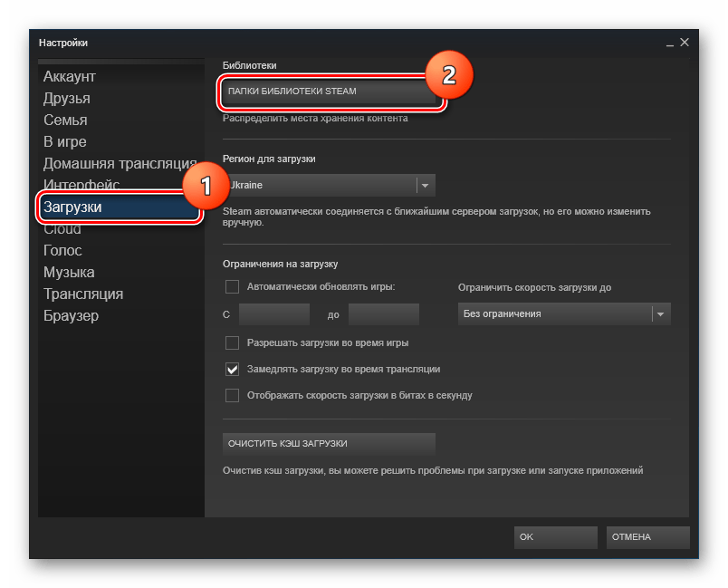Open the Браузер settings section

(x=71, y=316)
